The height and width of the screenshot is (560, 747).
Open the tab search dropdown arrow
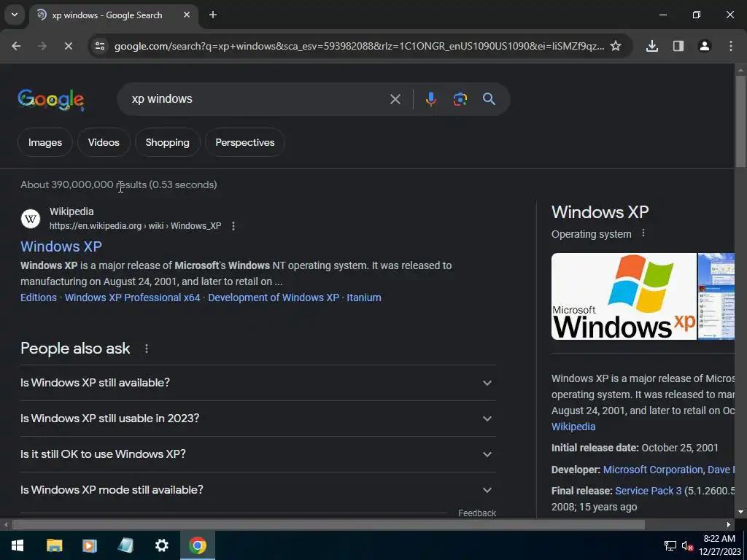(x=15, y=15)
